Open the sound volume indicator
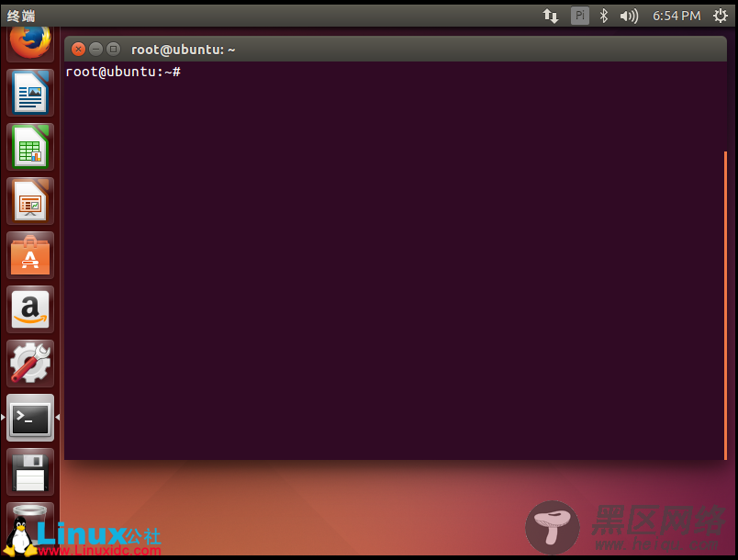The height and width of the screenshot is (560, 738). point(629,16)
